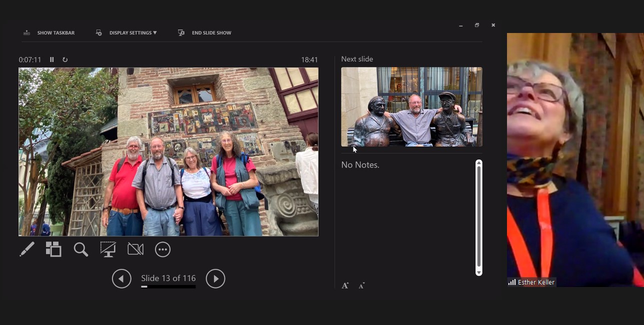The width and height of the screenshot is (644, 325).
Task: Open the see all slides grid
Action: click(x=53, y=249)
